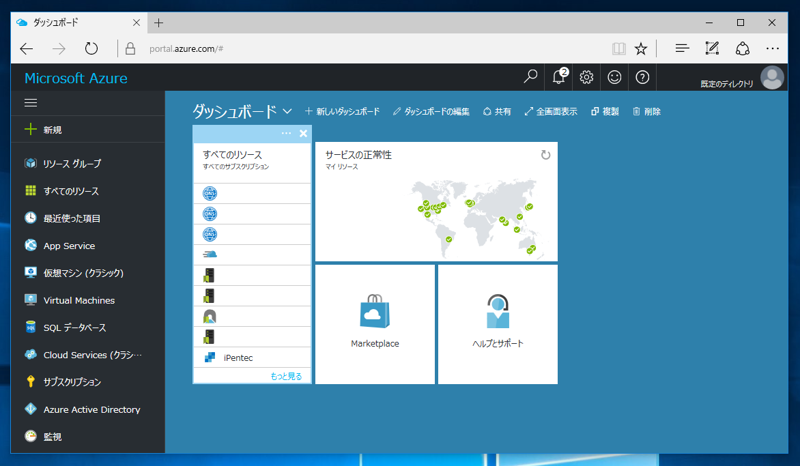Open the tile's three-dot options menu
This screenshot has height=466, width=800.
pos(286,133)
